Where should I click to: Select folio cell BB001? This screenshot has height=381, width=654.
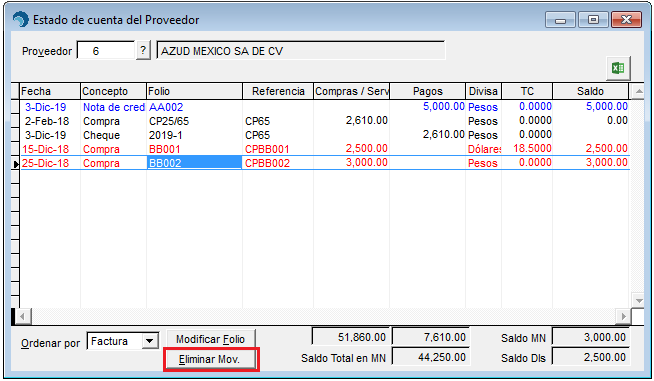pos(194,149)
